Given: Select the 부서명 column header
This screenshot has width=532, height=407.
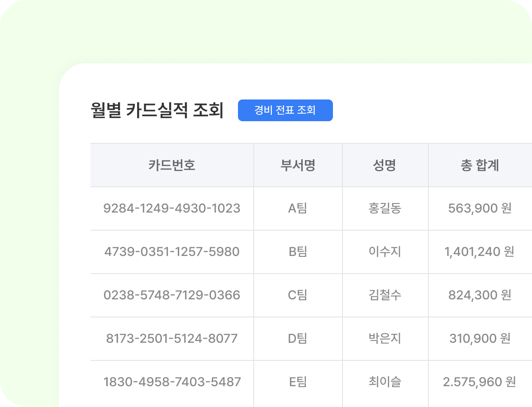Looking at the screenshot, I should [298, 165].
